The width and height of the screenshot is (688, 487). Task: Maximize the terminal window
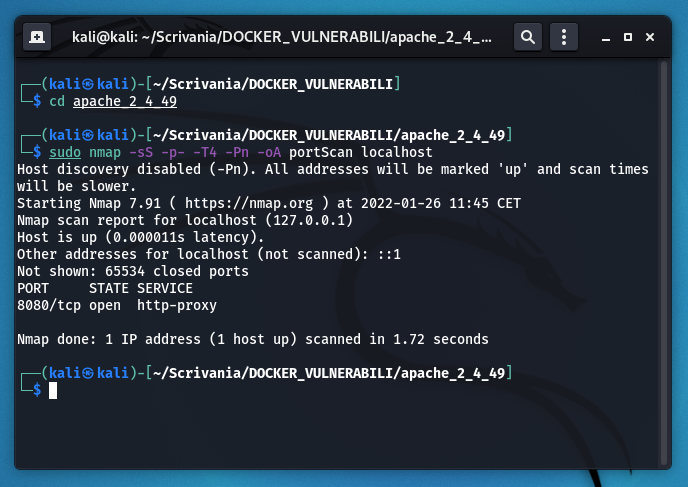(x=628, y=37)
